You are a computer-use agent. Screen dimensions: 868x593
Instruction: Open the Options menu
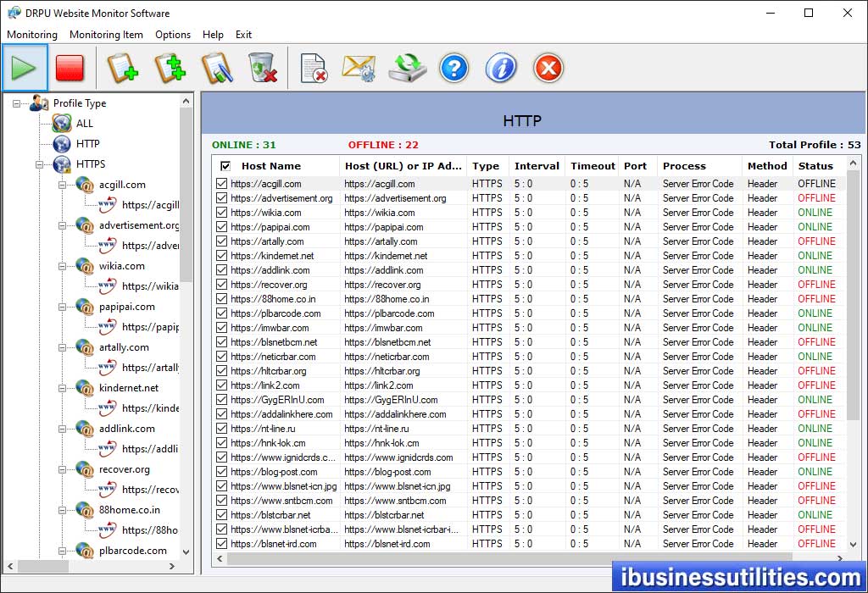173,34
